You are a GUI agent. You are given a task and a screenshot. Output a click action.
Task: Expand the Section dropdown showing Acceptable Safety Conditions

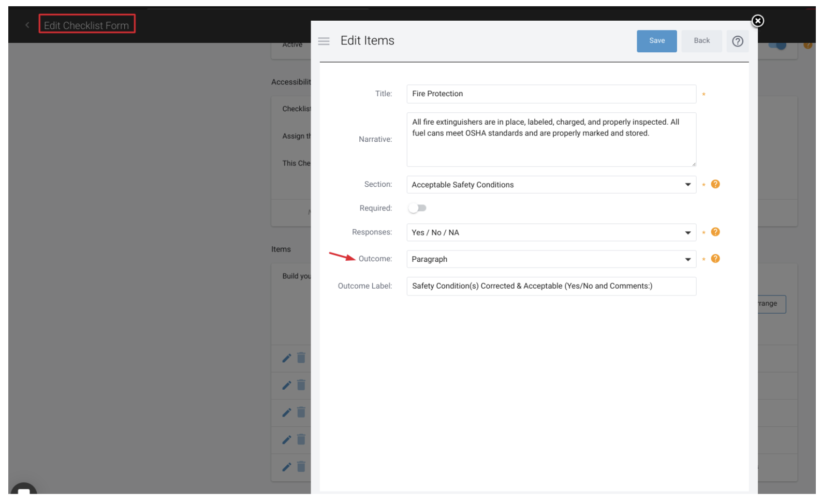pos(551,185)
